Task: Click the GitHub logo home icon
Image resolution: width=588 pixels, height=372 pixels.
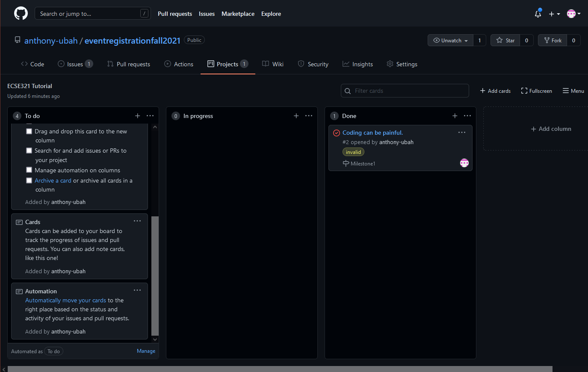Action: 21,14
